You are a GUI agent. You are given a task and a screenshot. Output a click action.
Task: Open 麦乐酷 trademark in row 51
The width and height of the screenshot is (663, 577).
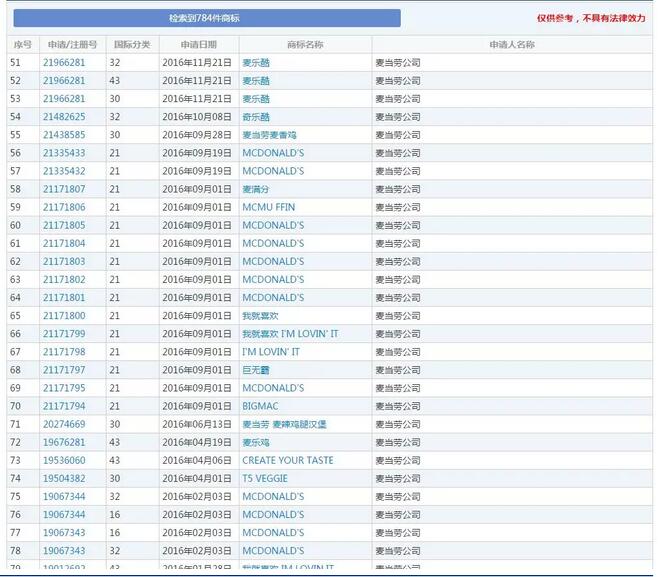[256, 63]
